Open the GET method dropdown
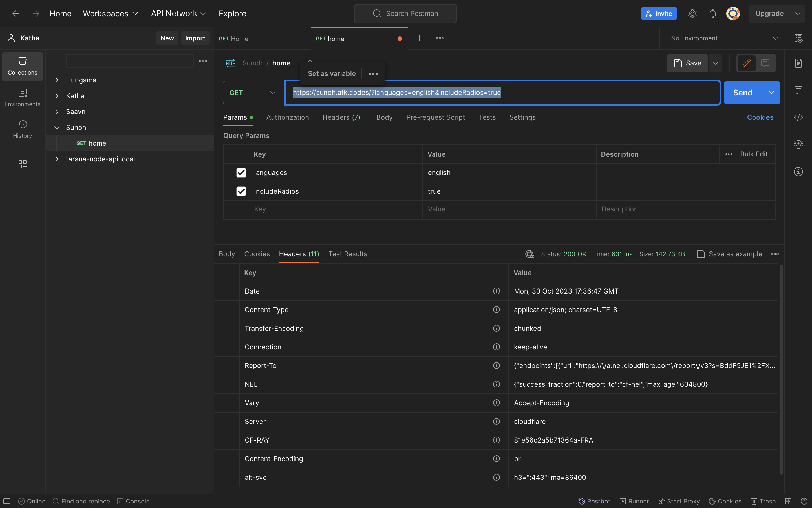 253,92
